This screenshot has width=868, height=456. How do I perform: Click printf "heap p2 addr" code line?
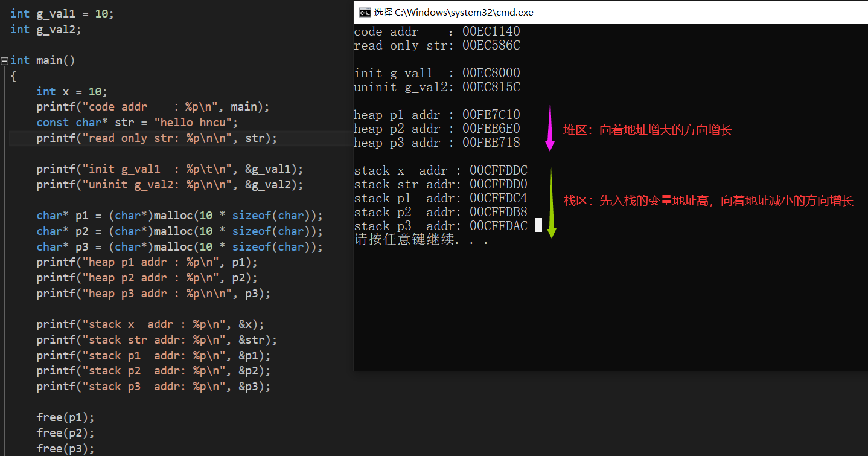147,278
